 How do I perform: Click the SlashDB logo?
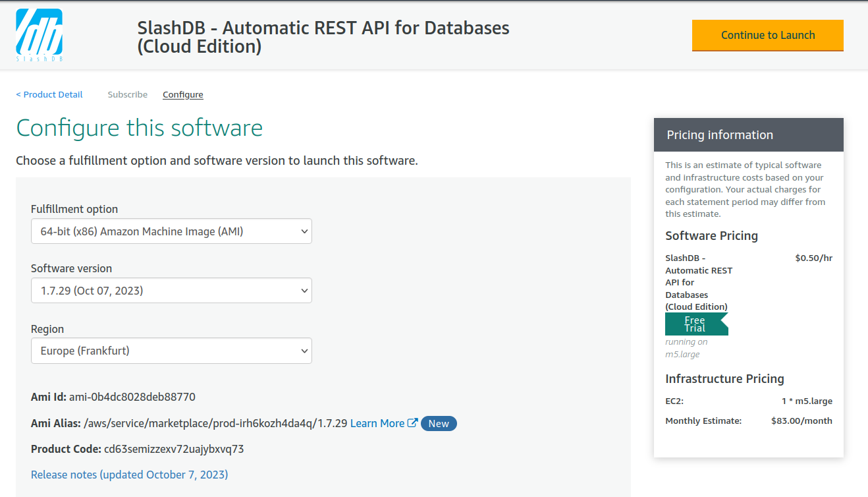(39, 35)
